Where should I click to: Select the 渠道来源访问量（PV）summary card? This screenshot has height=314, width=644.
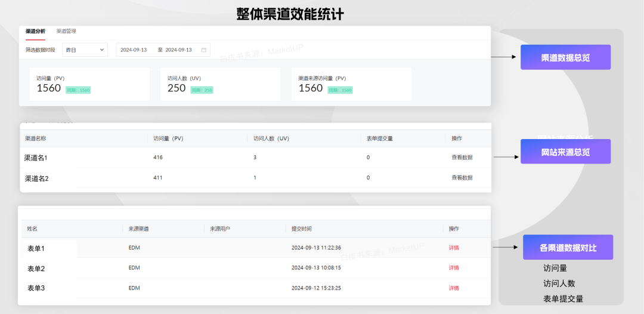point(351,84)
